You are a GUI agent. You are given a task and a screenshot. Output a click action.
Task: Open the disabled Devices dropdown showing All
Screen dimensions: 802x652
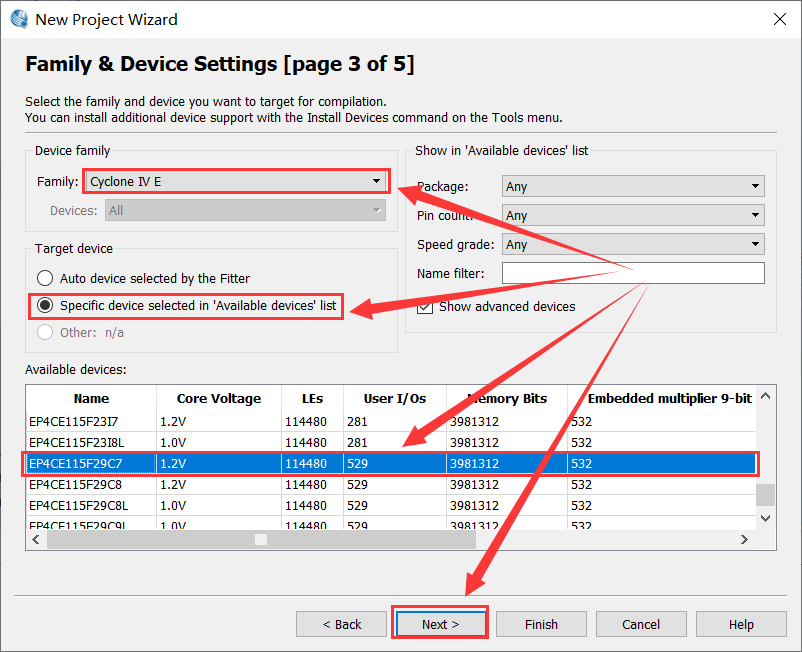pos(245,210)
